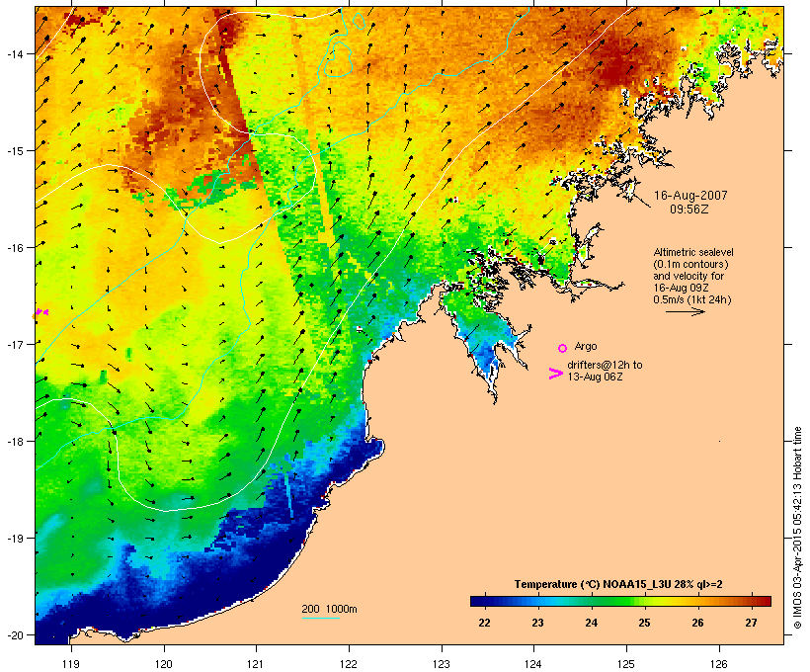This screenshot has width=810, height=672.
Task: Click the 0.5m/s velocity scale arrow
Action: click(x=685, y=311)
